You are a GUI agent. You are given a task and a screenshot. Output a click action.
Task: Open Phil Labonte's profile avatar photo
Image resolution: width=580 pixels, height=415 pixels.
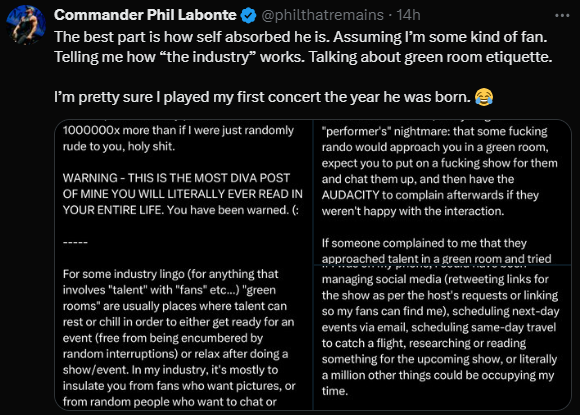click(x=26, y=25)
